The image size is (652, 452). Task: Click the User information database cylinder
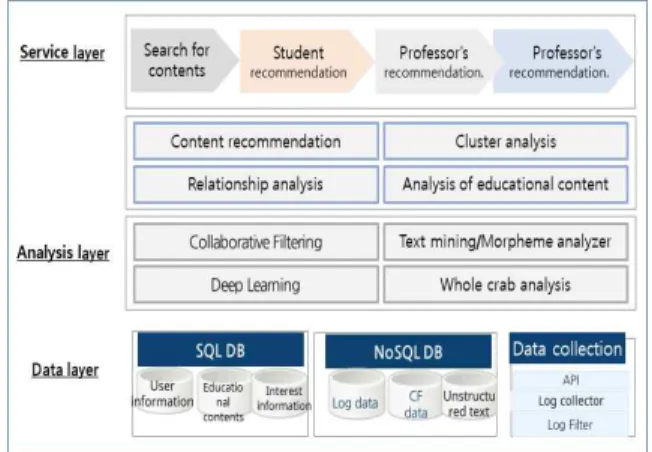coord(164,391)
